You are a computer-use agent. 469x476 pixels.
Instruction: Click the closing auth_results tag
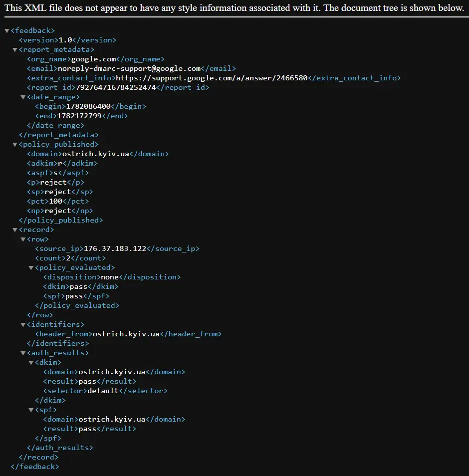[x=60, y=448]
